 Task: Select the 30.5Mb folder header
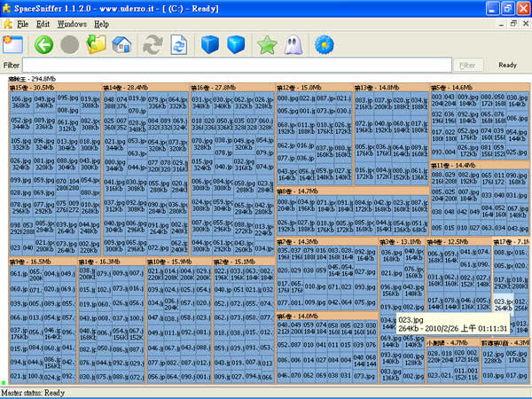[55, 88]
